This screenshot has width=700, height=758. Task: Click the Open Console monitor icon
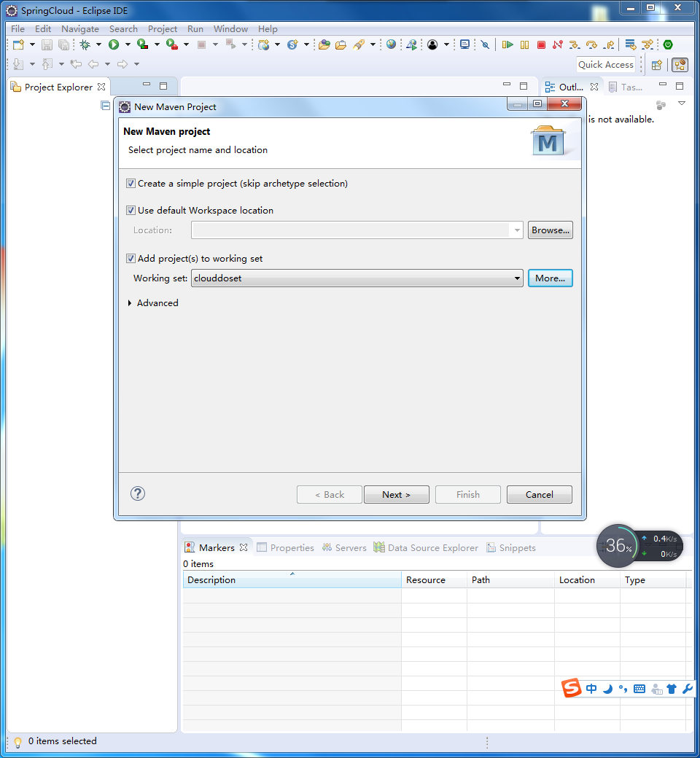point(464,44)
